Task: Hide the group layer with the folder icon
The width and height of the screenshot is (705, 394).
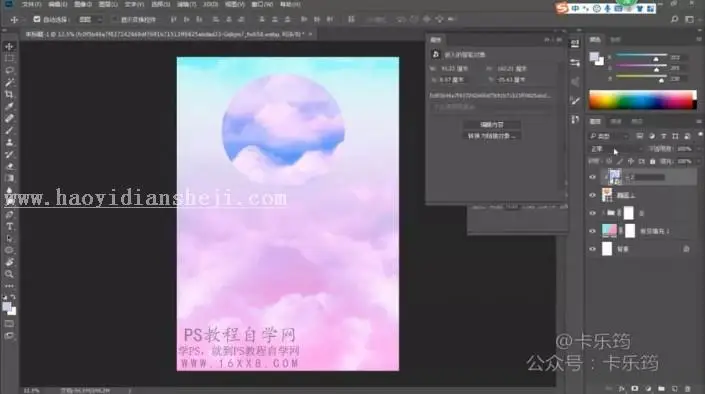Action: tap(592, 213)
